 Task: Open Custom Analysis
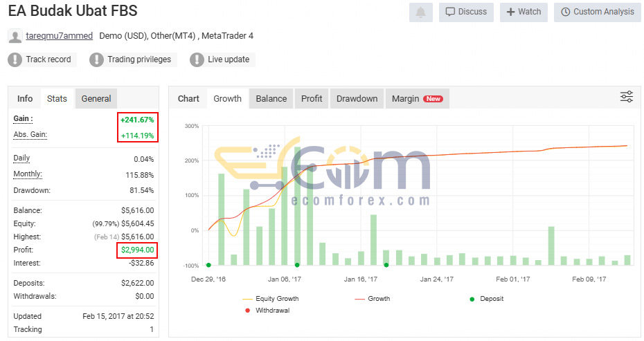coord(597,12)
